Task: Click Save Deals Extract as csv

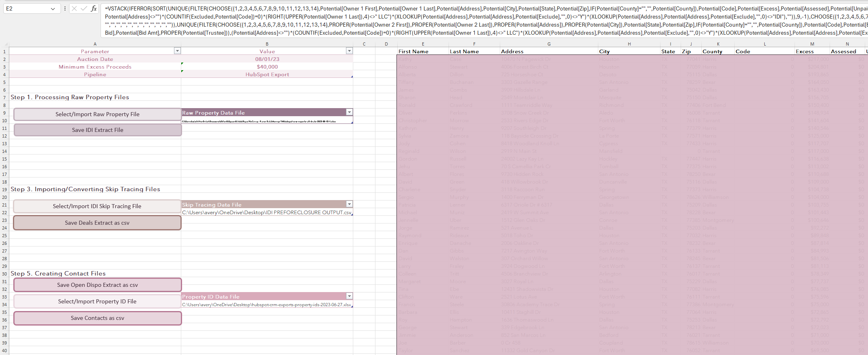Action: (x=97, y=223)
